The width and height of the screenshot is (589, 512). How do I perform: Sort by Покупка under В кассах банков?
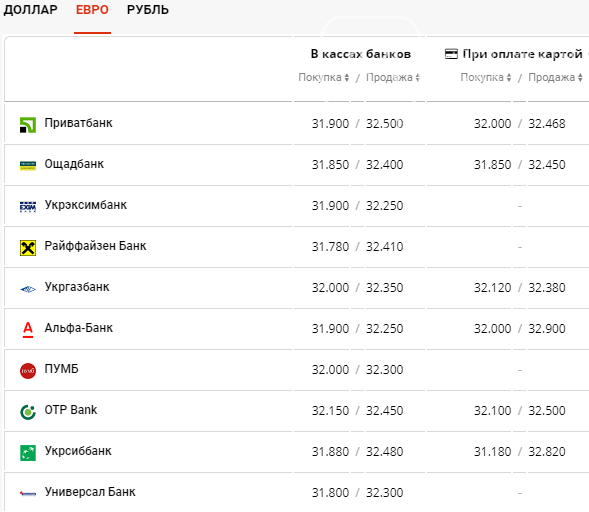click(324, 77)
